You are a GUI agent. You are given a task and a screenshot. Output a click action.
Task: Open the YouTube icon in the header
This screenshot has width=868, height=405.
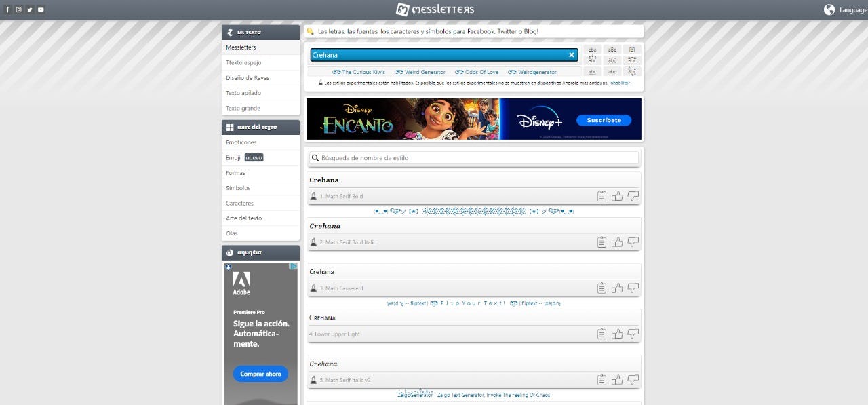(41, 9)
